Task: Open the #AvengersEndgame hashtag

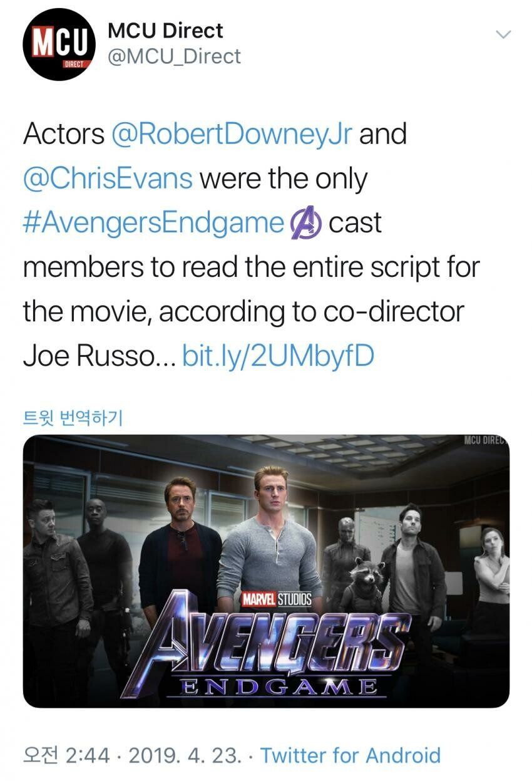Action: pyautogui.click(x=153, y=222)
